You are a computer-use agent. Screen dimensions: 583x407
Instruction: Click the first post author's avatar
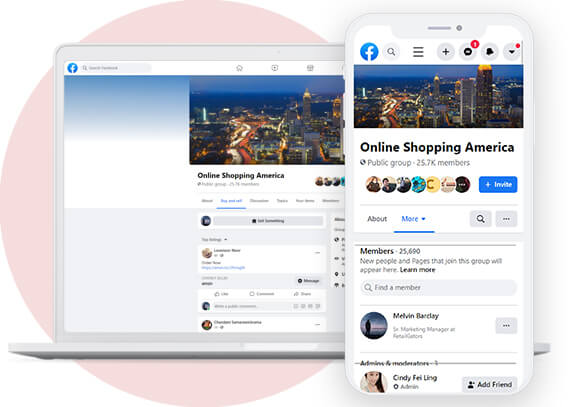click(x=206, y=253)
